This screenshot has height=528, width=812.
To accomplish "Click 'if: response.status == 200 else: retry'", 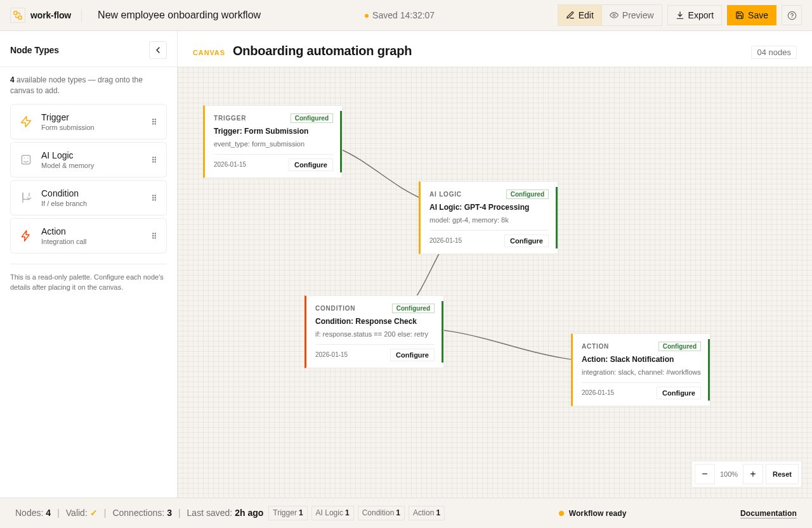I will 372,334.
